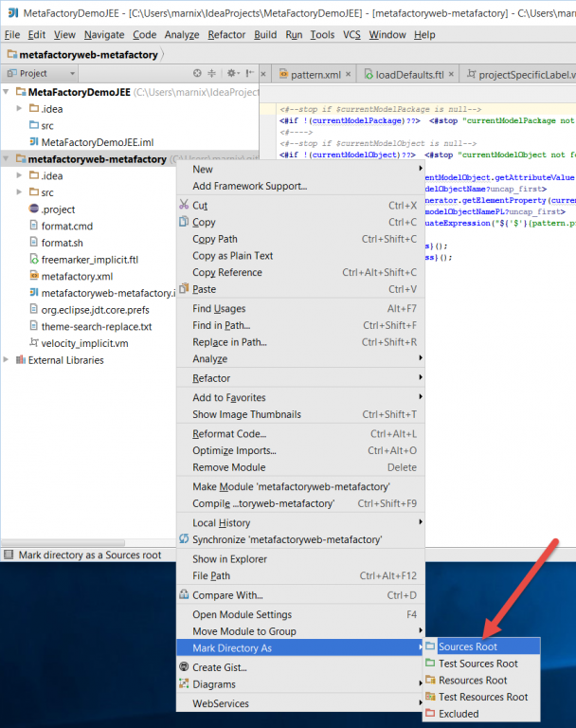Click the Cut scissors icon in context menu

(185, 205)
